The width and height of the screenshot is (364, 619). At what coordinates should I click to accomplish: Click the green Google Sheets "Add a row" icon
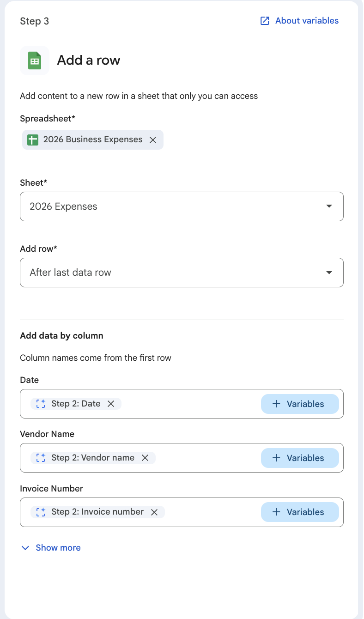point(34,60)
